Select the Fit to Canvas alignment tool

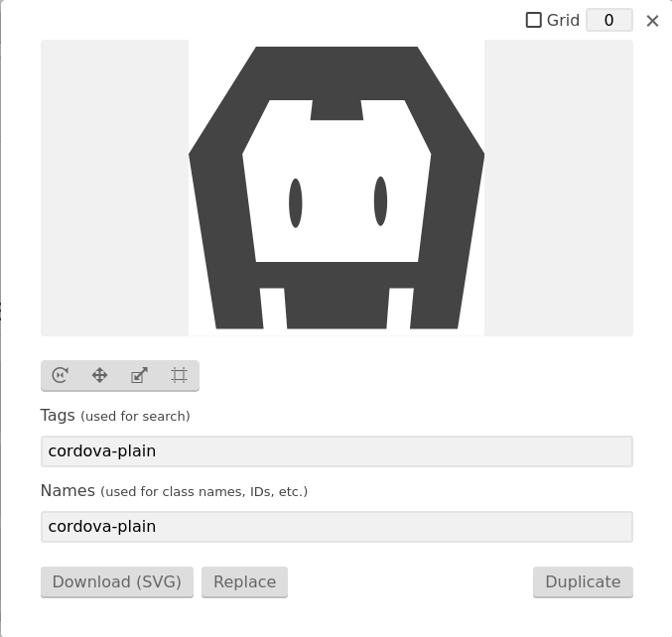click(x=179, y=375)
